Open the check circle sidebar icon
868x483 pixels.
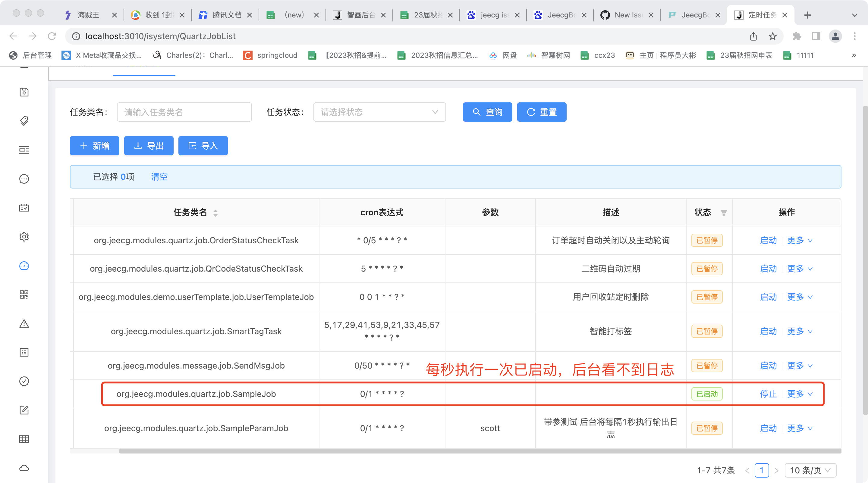point(24,381)
